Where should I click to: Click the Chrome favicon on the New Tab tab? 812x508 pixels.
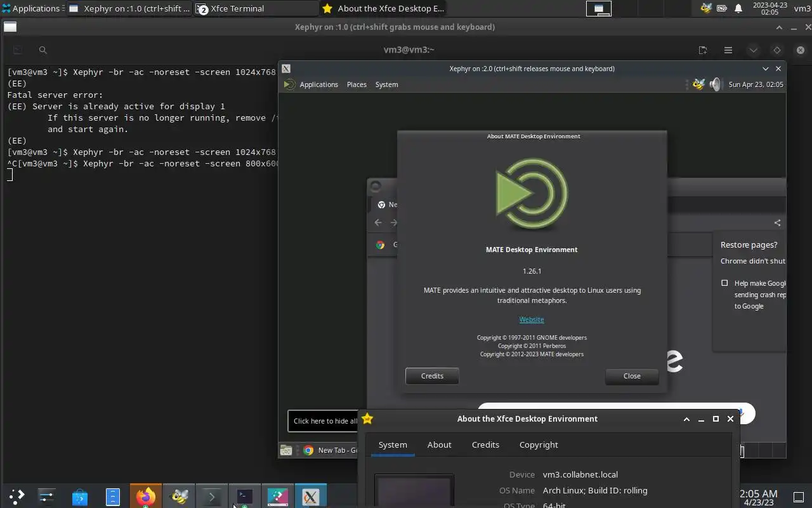click(381, 204)
